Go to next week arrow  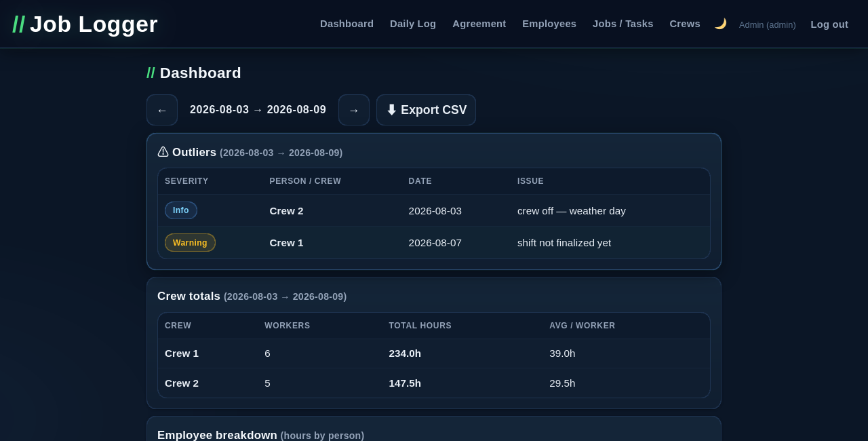(354, 110)
